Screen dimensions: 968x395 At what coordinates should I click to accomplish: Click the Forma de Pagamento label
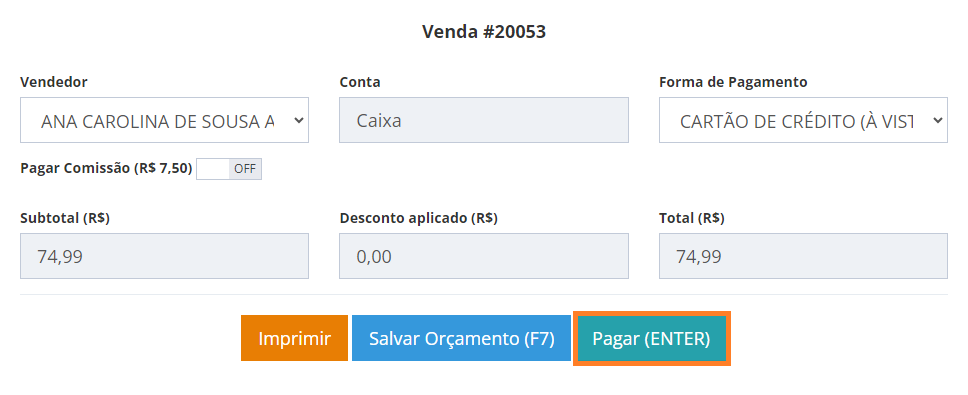coord(733,81)
